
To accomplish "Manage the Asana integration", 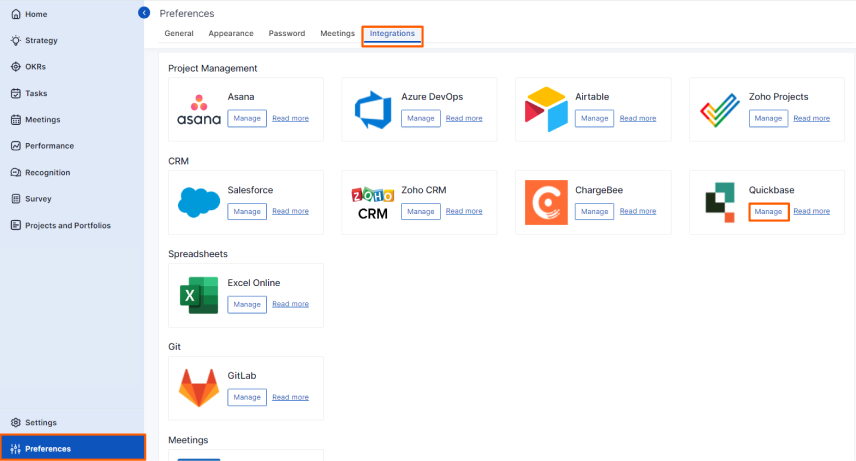I will pyautogui.click(x=247, y=119).
